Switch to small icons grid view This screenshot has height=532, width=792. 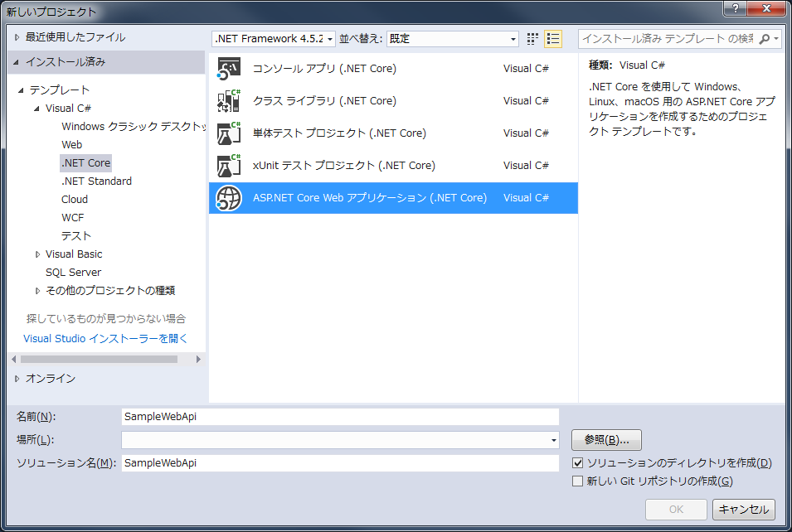pos(532,39)
